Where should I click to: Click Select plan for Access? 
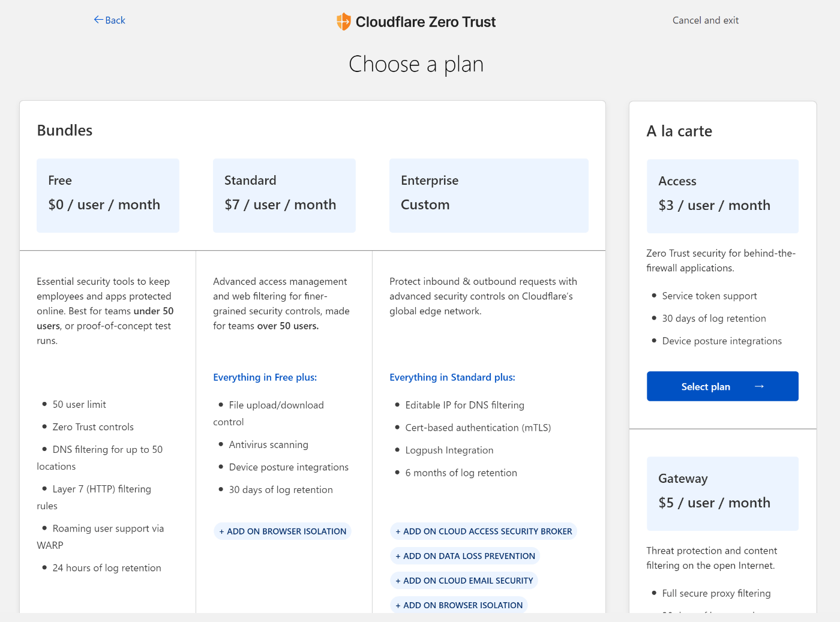[x=722, y=386]
